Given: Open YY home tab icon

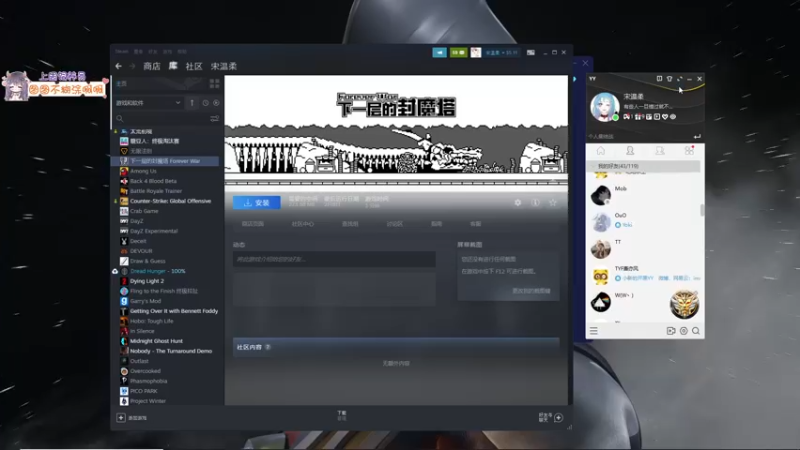Looking at the screenshot, I should [601, 151].
